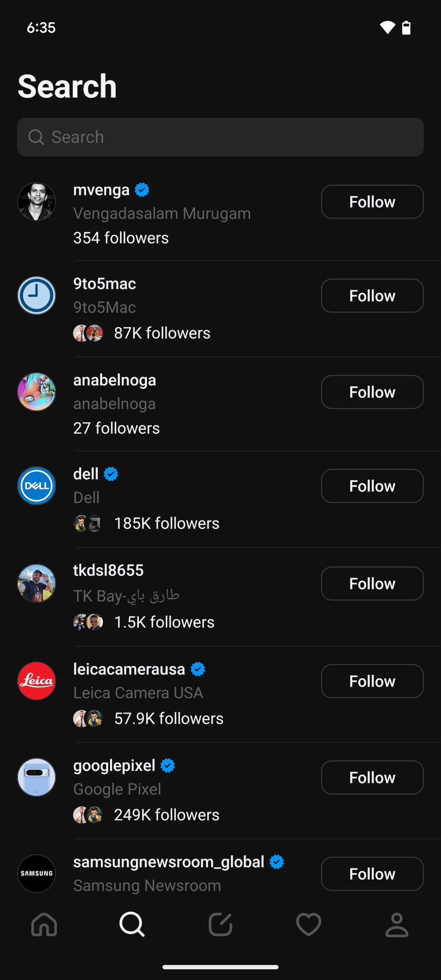Open the new post compose icon
This screenshot has height=980, width=441.
(220, 924)
